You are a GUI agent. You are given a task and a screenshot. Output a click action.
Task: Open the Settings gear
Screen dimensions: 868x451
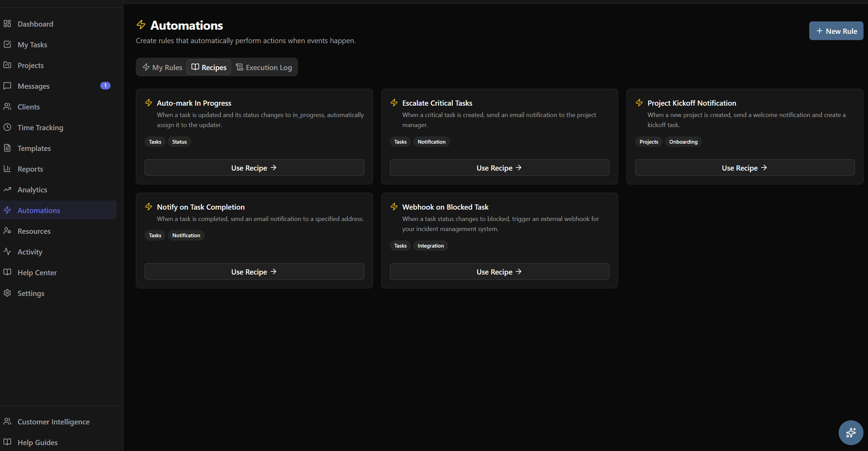tap(8, 293)
